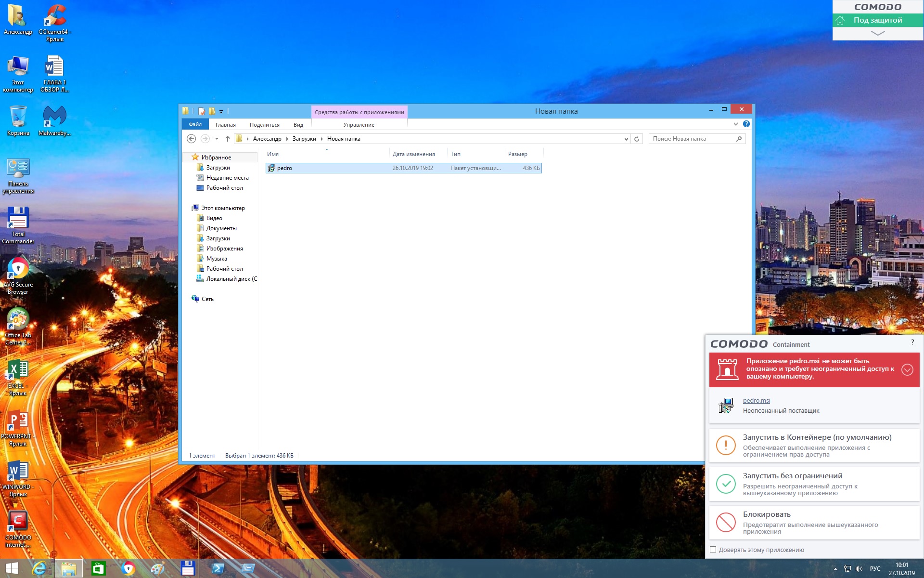Viewport: 924px width, 578px height.
Task: Click the pedro.msi link
Action: [x=757, y=400]
